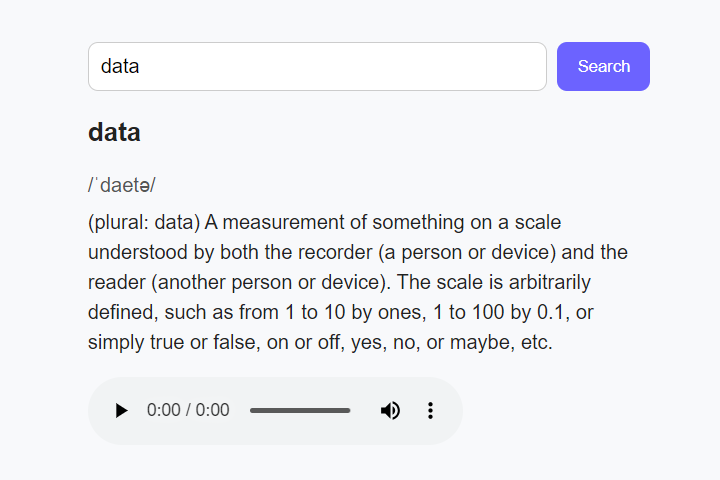Viewport: 720px width, 480px height.
Task: Click the word 'recorder' in the definition
Action: pos(306,252)
